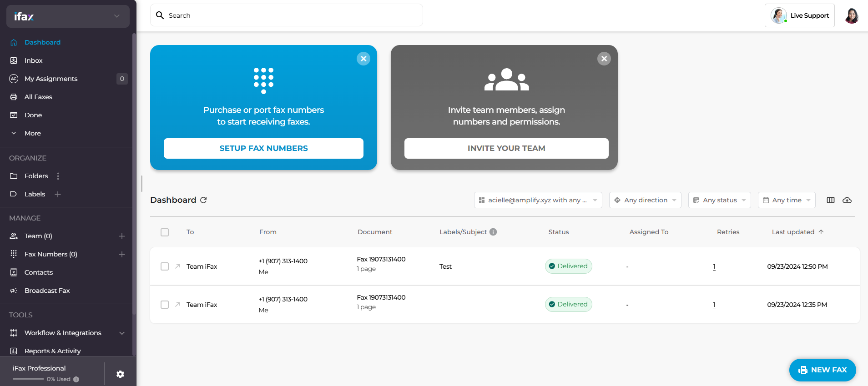Viewport: 868px width, 386px height.
Task: Open the Any direction filter dropdown
Action: [645, 200]
